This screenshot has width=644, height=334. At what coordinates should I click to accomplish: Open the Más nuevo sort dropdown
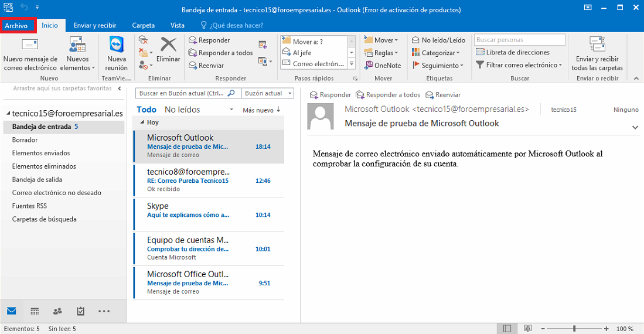click(x=261, y=110)
